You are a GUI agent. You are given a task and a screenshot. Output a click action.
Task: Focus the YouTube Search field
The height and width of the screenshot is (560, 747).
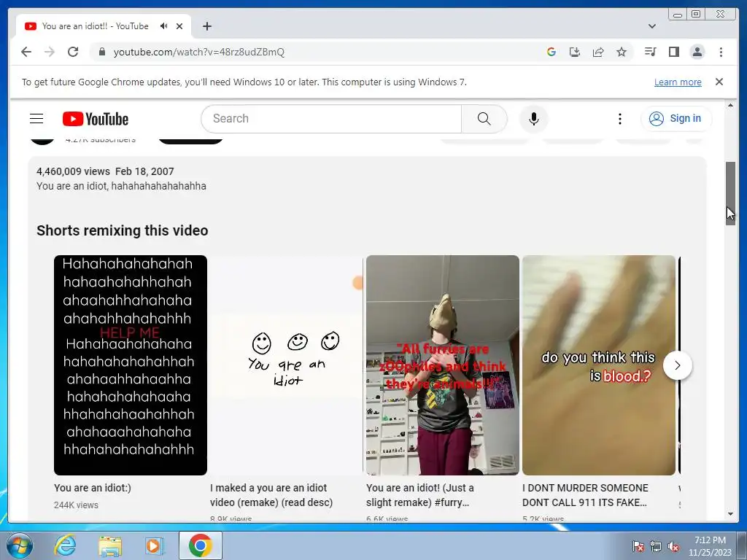pyautogui.click(x=332, y=119)
